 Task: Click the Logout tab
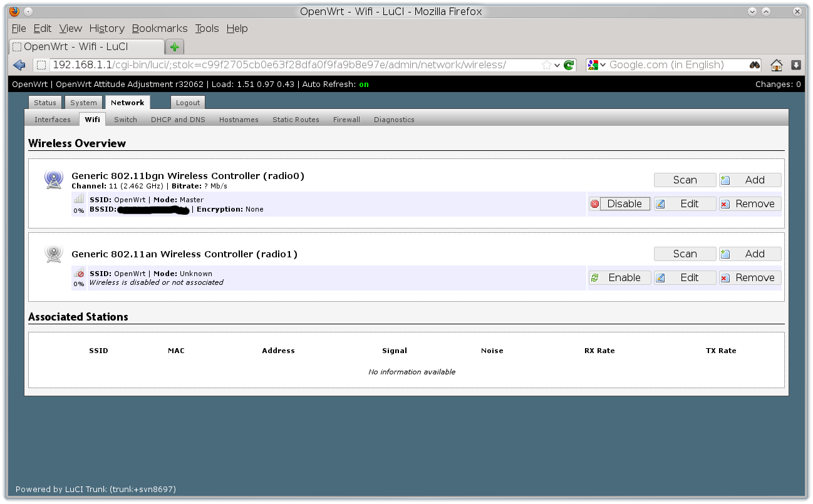[x=188, y=103]
